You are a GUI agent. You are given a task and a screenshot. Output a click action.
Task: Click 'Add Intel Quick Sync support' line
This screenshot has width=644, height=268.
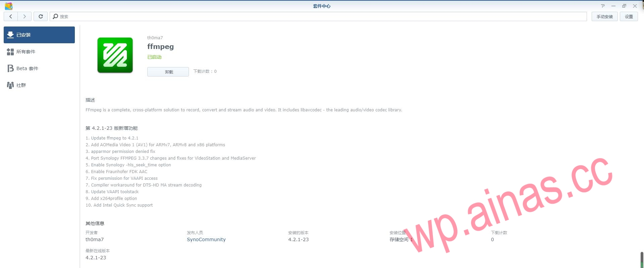coord(119,205)
